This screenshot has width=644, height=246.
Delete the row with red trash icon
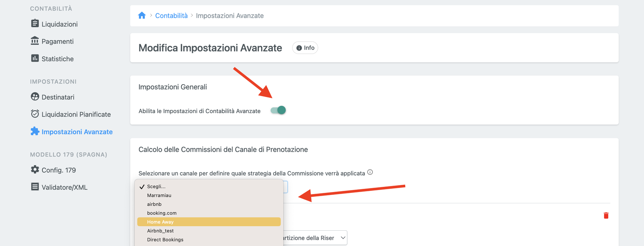[x=606, y=216]
